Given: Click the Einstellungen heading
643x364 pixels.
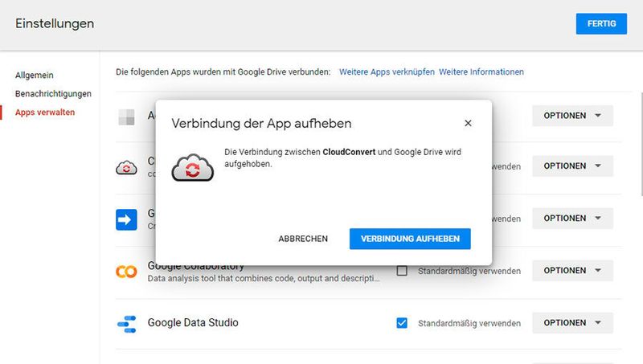Looking at the screenshot, I should point(55,24).
